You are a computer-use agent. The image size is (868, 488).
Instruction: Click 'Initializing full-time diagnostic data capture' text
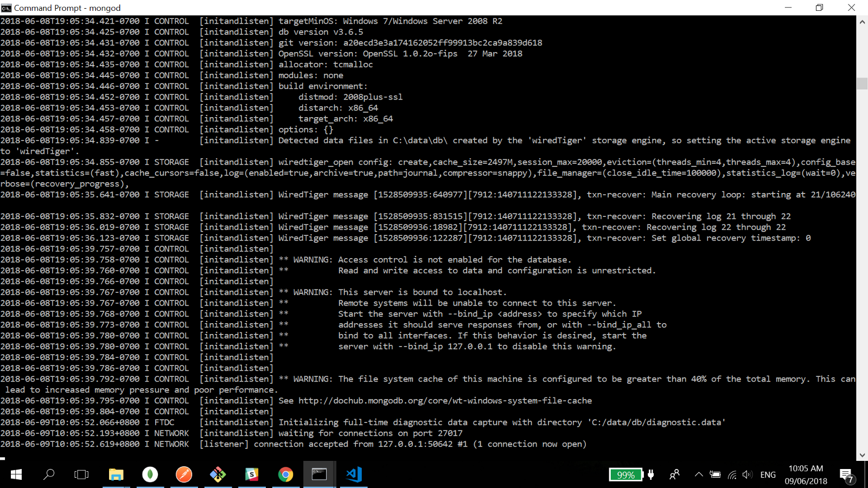(502, 422)
